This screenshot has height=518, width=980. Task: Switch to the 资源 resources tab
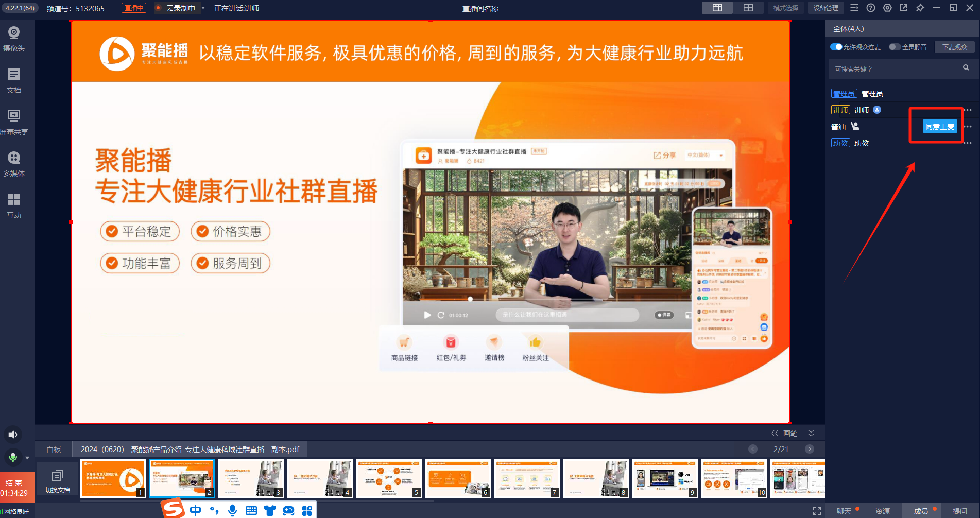[x=883, y=511]
